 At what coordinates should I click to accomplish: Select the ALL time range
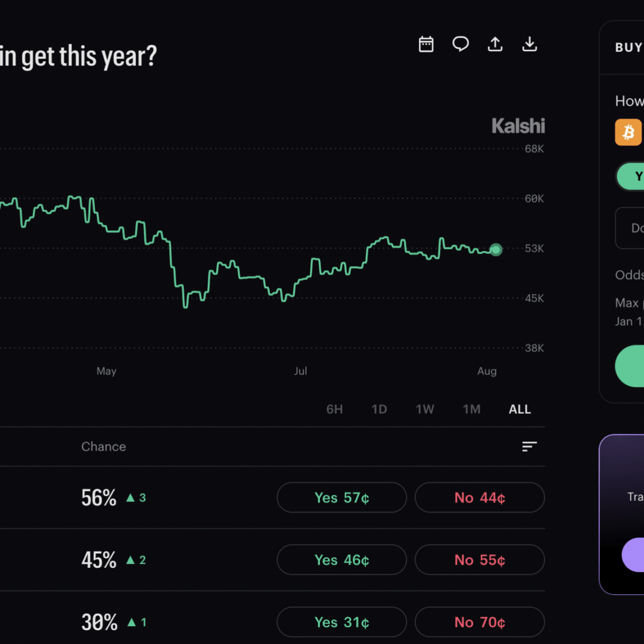click(x=519, y=409)
